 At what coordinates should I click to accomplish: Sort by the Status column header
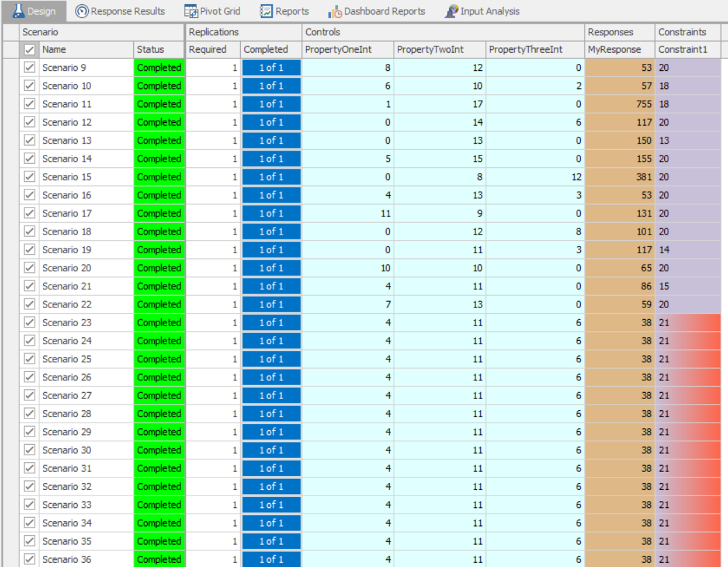(x=159, y=49)
